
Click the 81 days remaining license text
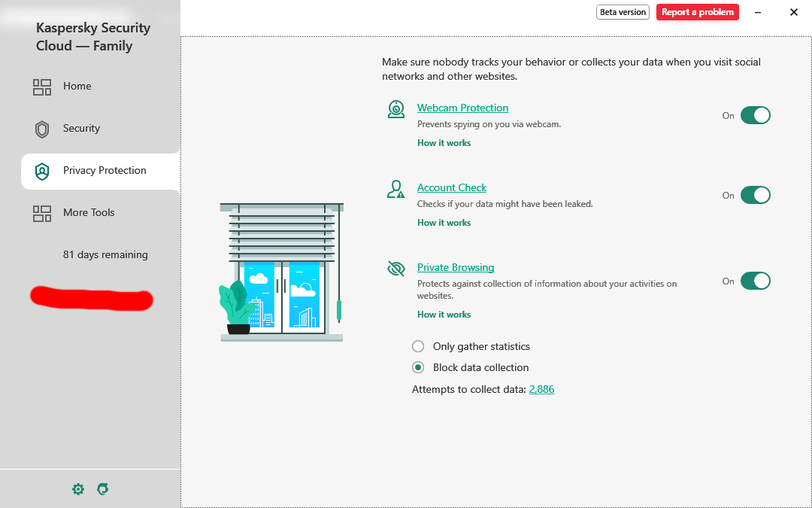point(106,254)
